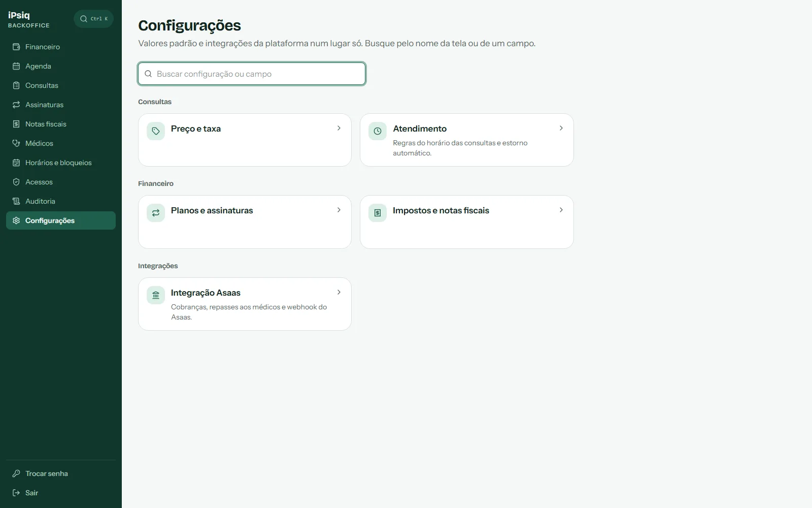
Task: Click the Trocar senha key icon
Action: coord(16,473)
